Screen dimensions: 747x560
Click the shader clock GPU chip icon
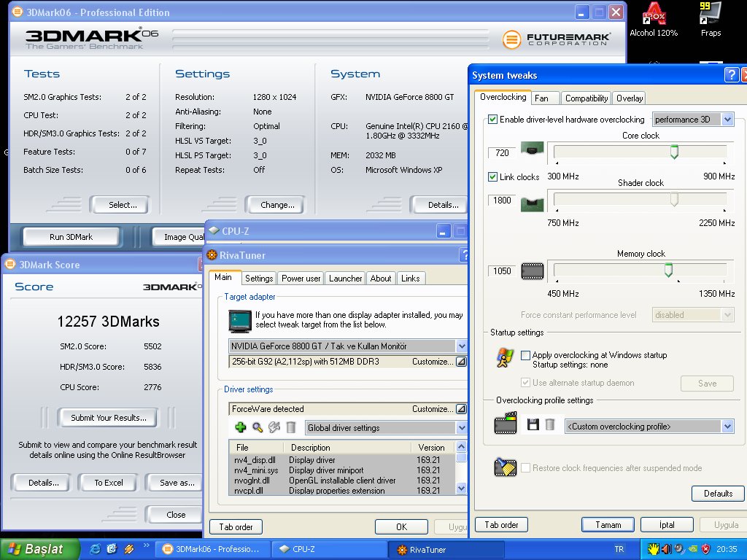[x=532, y=204]
